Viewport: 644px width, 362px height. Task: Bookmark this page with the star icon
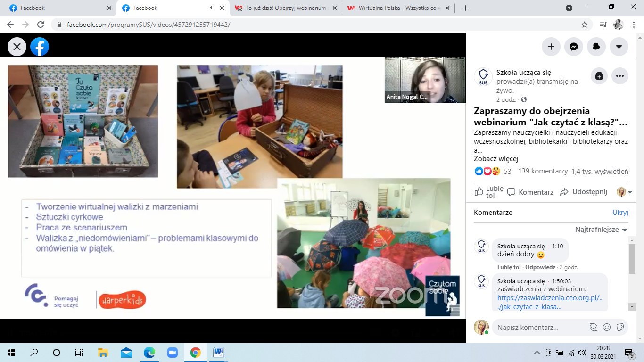tap(585, 25)
